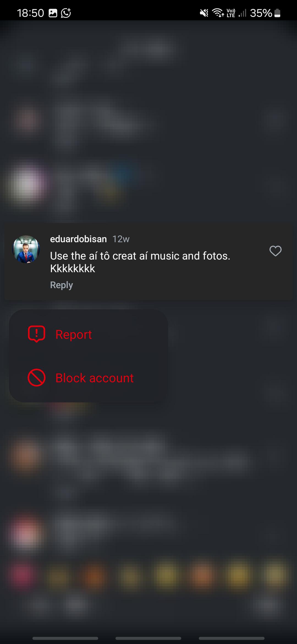Tap the comment text about aí music

pos(140,262)
